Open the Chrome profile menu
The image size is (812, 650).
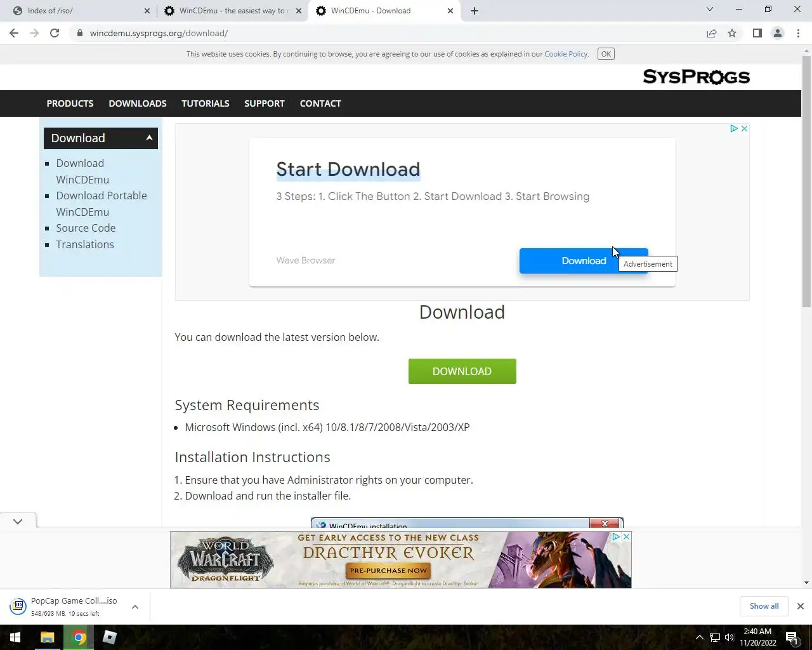click(x=777, y=33)
